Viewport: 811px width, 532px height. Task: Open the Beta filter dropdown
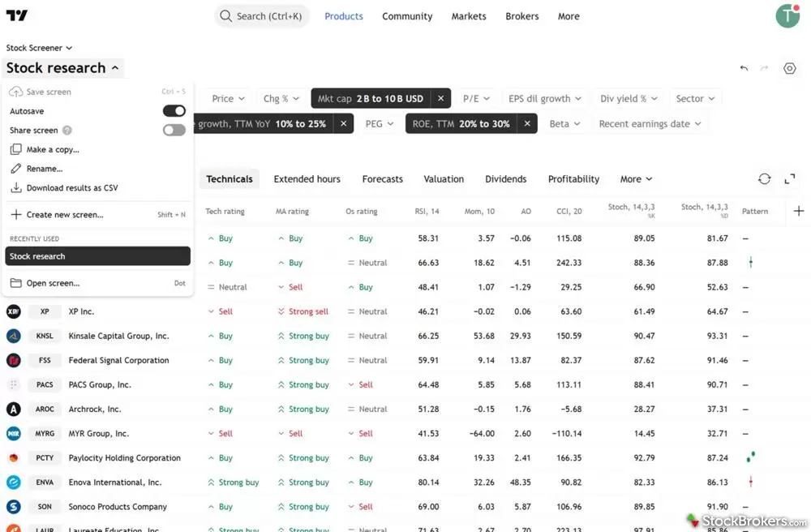(x=564, y=123)
